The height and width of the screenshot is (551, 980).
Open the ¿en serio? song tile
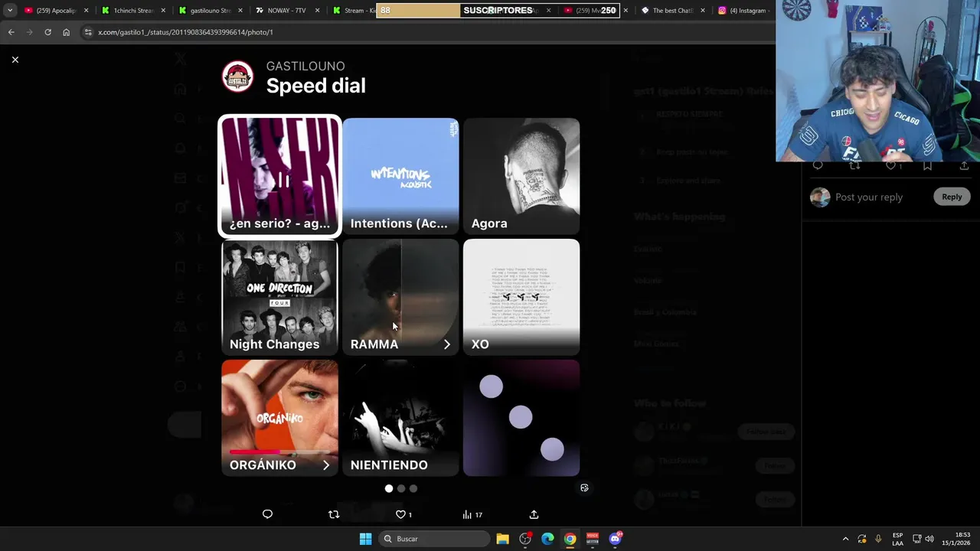tap(279, 176)
